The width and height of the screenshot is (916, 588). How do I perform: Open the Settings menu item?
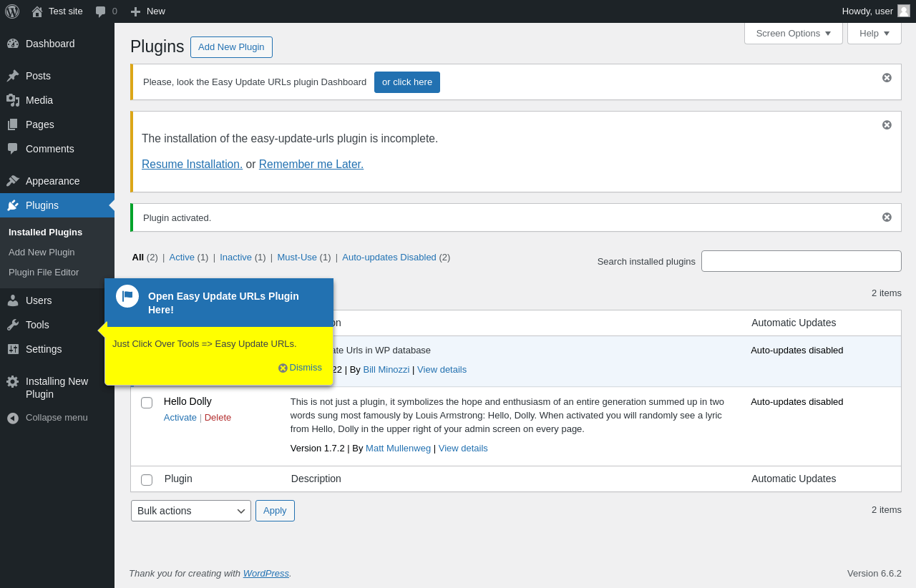click(x=57, y=349)
